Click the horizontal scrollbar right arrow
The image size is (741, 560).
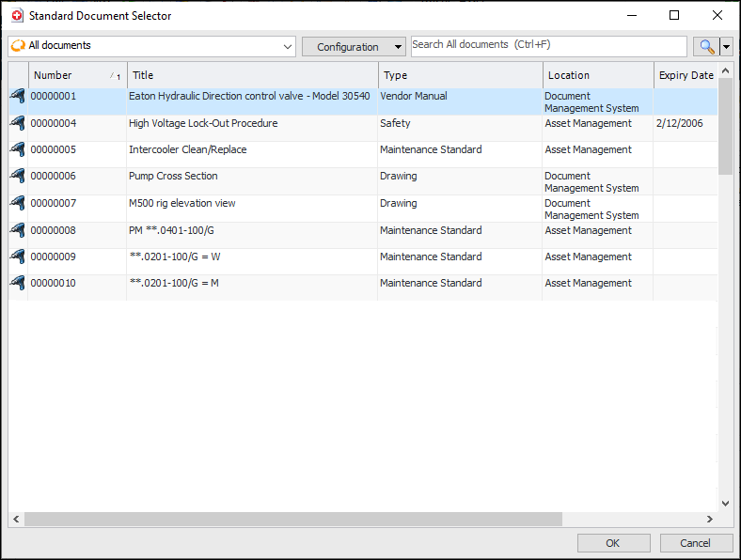coord(710,519)
